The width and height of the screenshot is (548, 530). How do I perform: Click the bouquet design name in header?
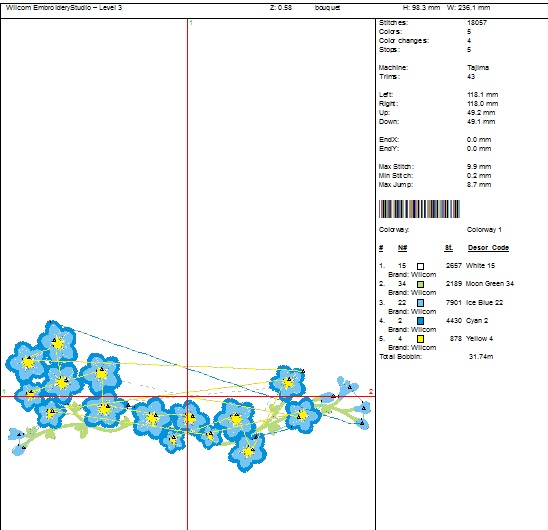(327, 8)
